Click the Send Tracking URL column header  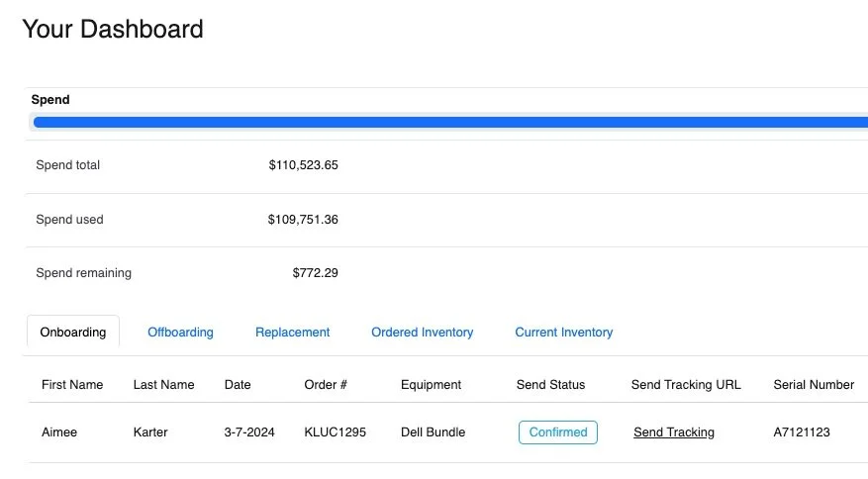pos(685,385)
